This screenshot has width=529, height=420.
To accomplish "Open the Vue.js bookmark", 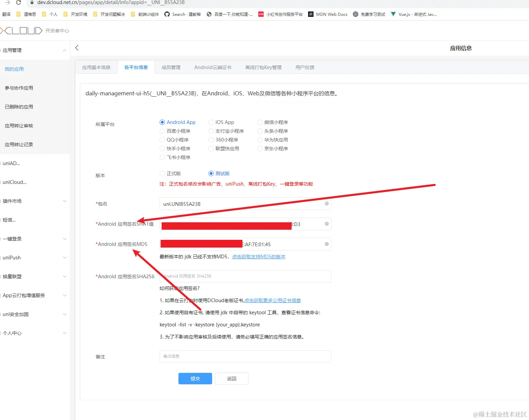I will [x=414, y=14].
